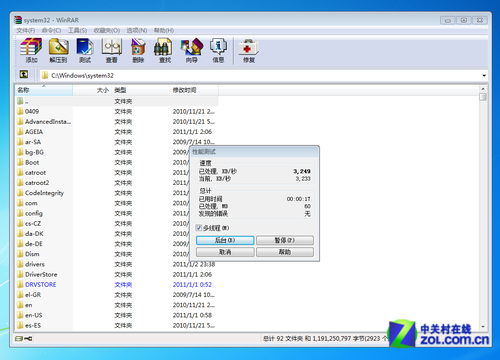500x360 pixels.
Task: Open the Favorites (收藏夹) menu
Action: (x=107, y=30)
